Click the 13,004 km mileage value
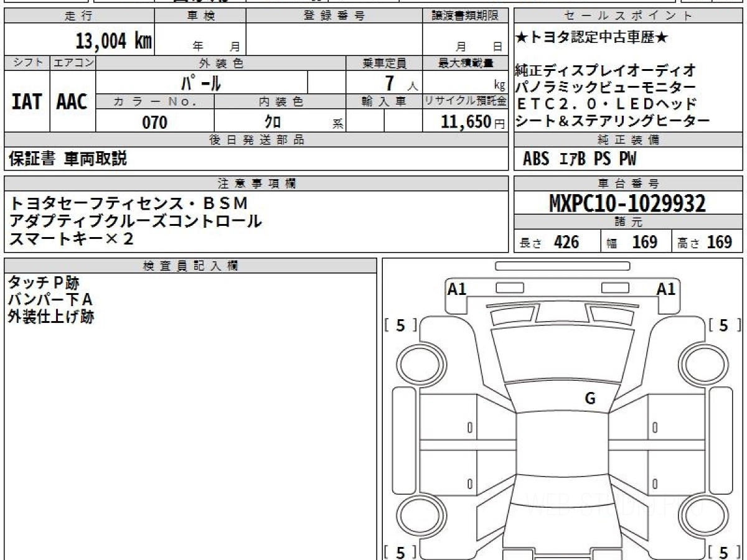This screenshot has width=747, height=560. 114,42
